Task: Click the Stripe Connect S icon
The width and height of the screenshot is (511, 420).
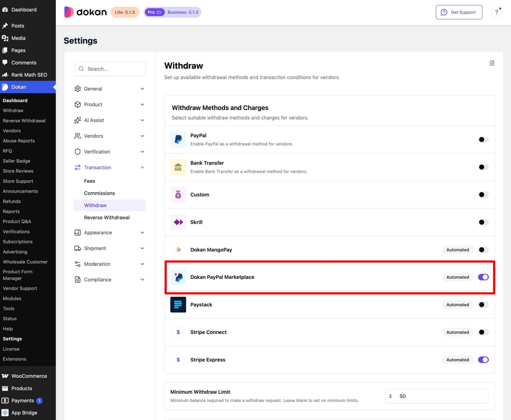Action: point(178,332)
